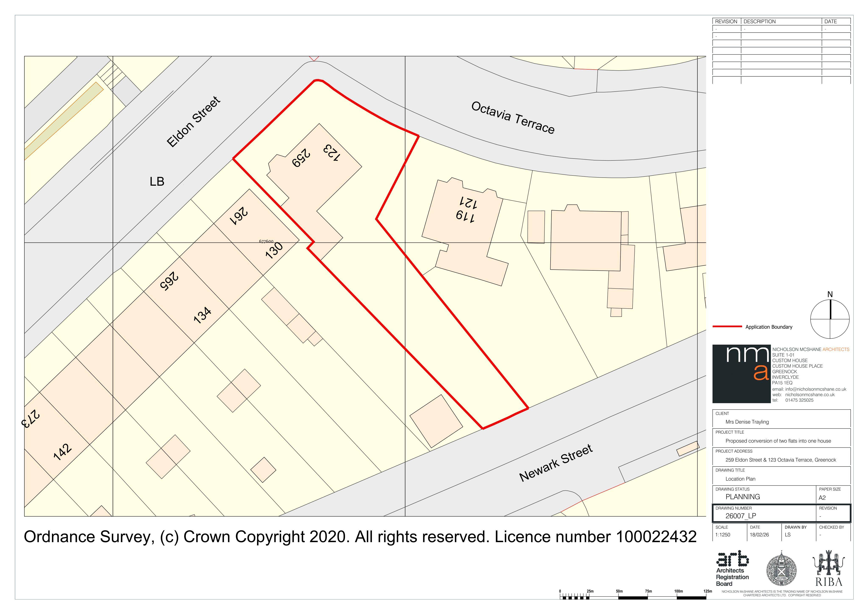868x614 pixels.
Task: Click the Eldon Street label
Action: pyautogui.click(x=193, y=121)
